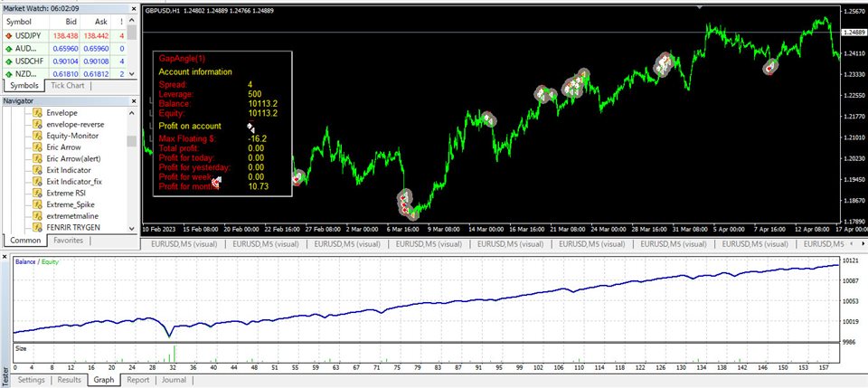Click the Balance / Equity graph legend
Image resolution: width=868 pixels, height=388 pixels.
tap(36, 261)
